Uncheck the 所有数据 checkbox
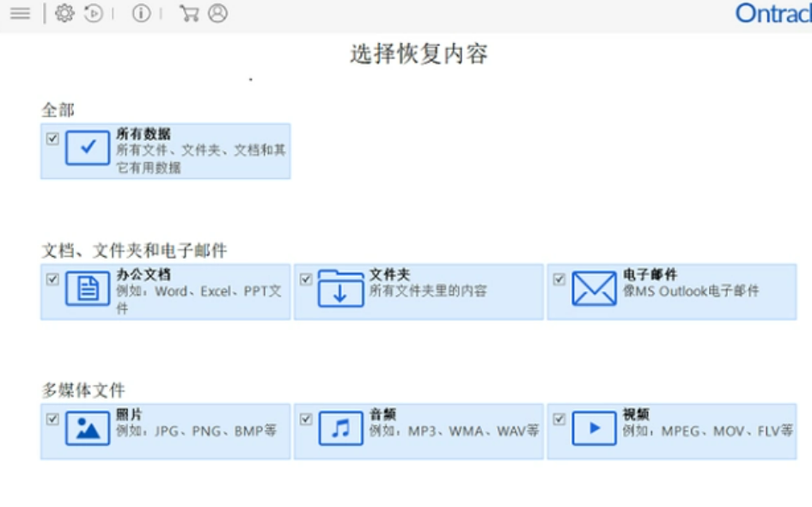812x507 pixels. click(x=52, y=139)
